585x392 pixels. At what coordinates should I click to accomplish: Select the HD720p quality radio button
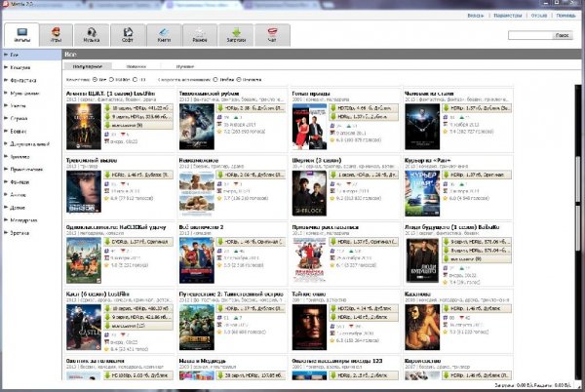point(111,79)
